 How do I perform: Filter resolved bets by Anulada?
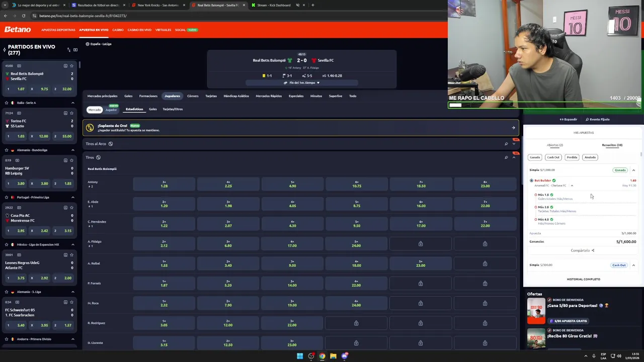[590, 157]
